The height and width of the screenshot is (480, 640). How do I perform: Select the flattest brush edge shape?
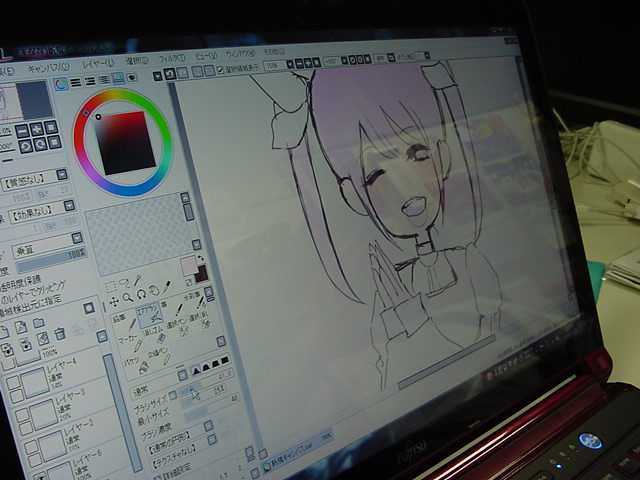224,360
